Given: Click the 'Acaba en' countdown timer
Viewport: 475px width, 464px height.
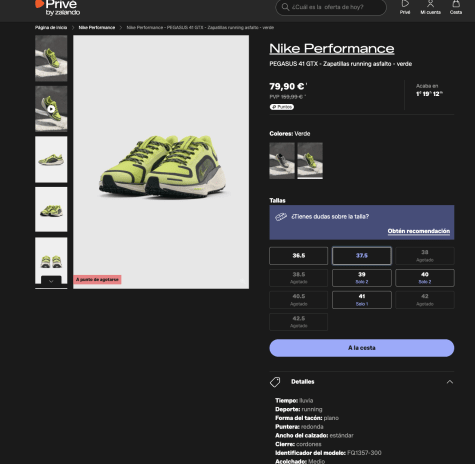Looking at the screenshot, I should pos(429,90).
